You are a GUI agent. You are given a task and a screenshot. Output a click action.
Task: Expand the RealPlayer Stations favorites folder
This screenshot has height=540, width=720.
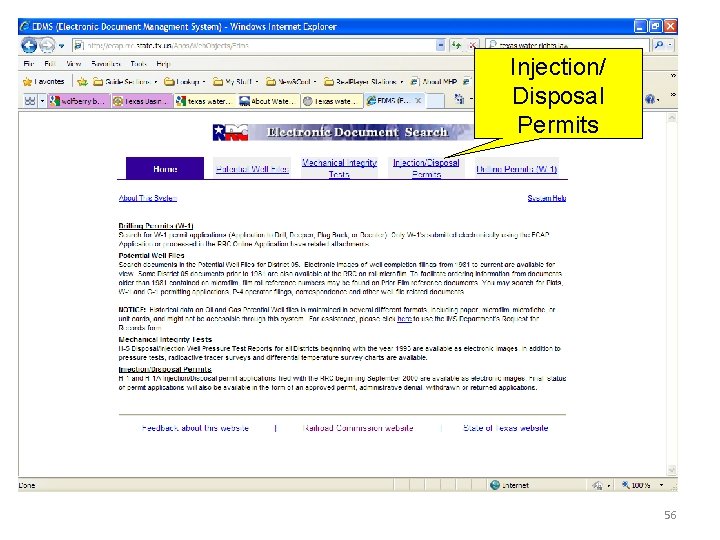pos(364,81)
